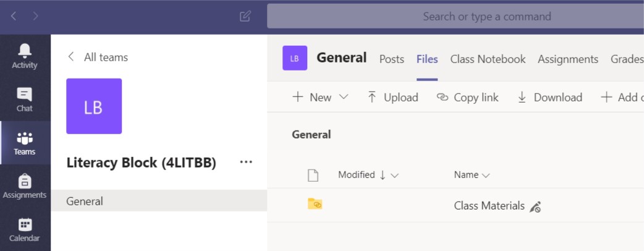Click the Upload button
The image size is (644, 251).
click(x=392, y=97)
